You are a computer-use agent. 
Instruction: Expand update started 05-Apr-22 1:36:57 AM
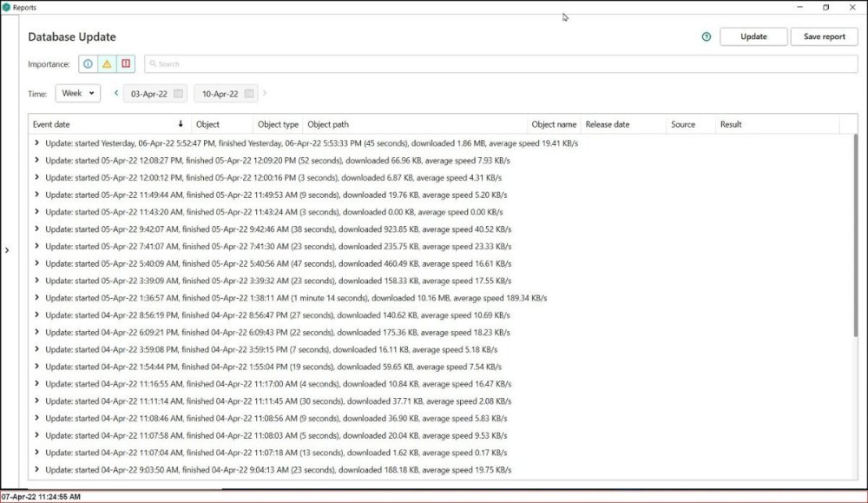tap(36, 297)
